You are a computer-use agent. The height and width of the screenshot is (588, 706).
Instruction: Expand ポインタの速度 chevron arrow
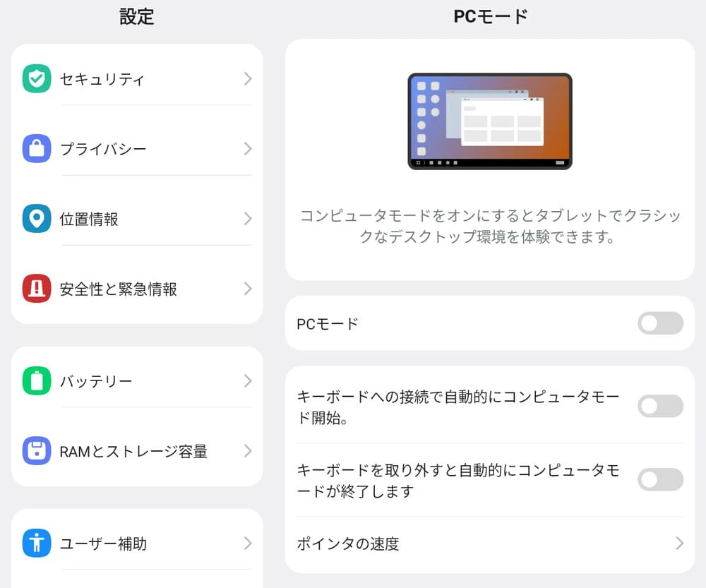(679, 544)
